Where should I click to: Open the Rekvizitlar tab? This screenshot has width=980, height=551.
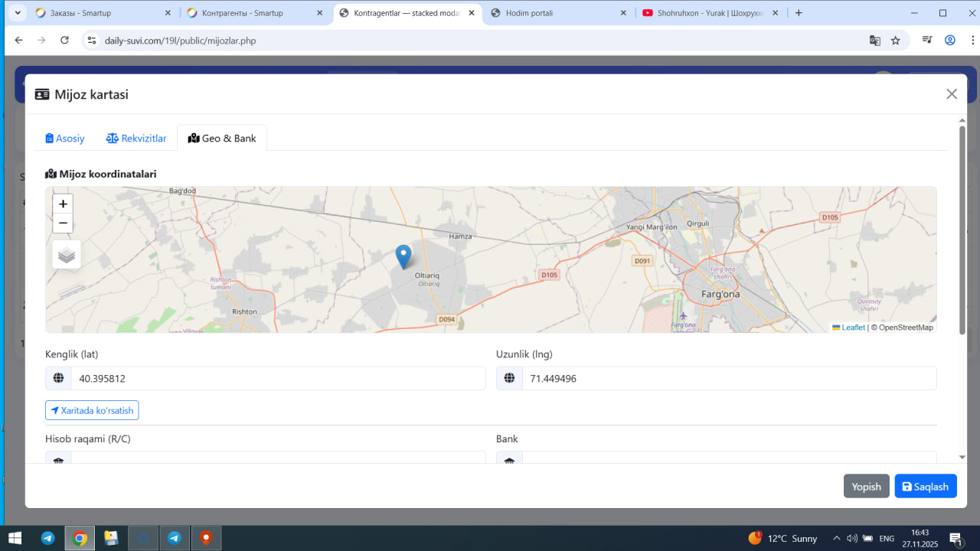click(x=136, y=139)
